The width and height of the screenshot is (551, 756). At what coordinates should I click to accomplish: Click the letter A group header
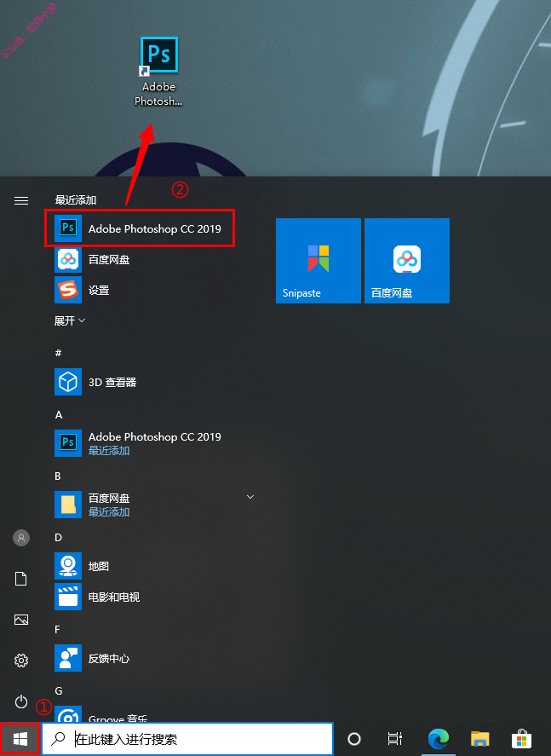[58, 414]
